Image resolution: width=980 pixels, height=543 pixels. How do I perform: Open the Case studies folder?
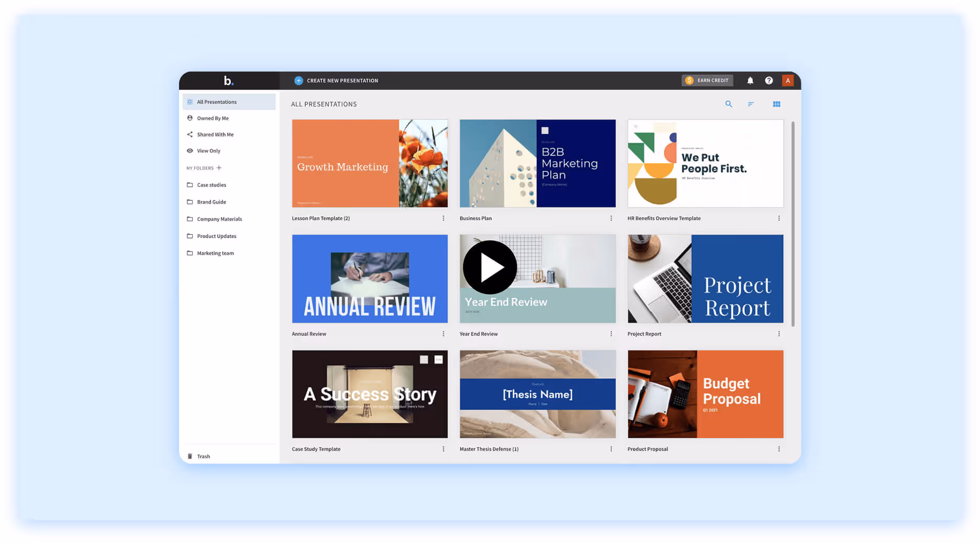coord(211,185)
